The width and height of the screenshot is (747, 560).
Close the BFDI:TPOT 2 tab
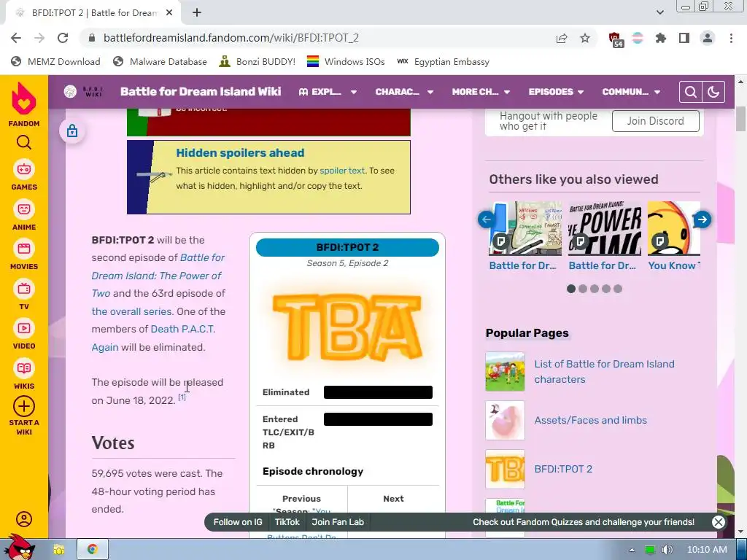tap(169, 13)
